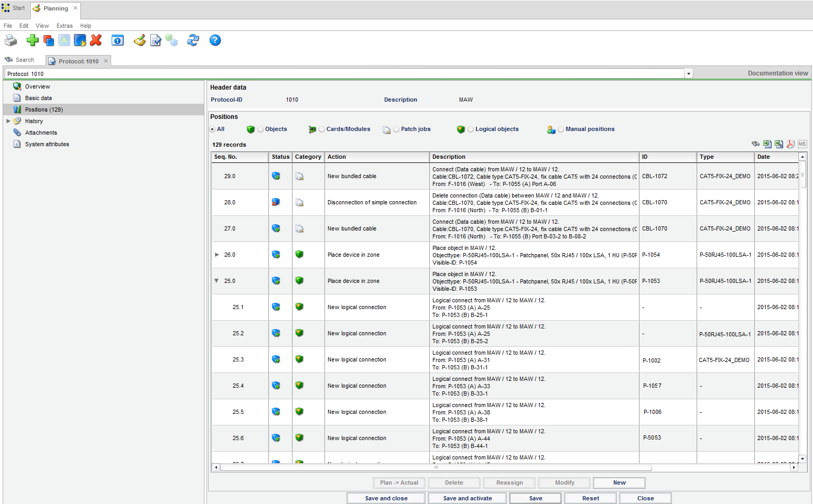This screenshot has height=504, width=813.
Task: Export the positions table to PDF
Action: pyautogui.click(x=790, y=144)
